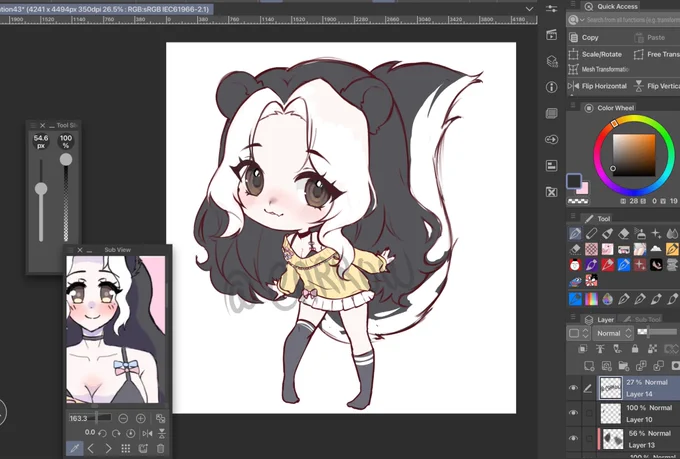
Task: Select the rainbow gradient brush icon
Action: pos(591,298)
